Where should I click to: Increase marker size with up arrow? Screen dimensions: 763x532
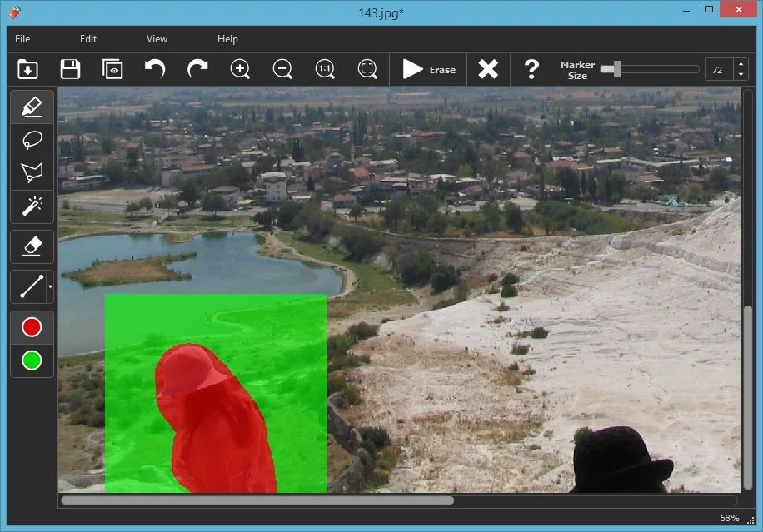click(x=741, y=64)
